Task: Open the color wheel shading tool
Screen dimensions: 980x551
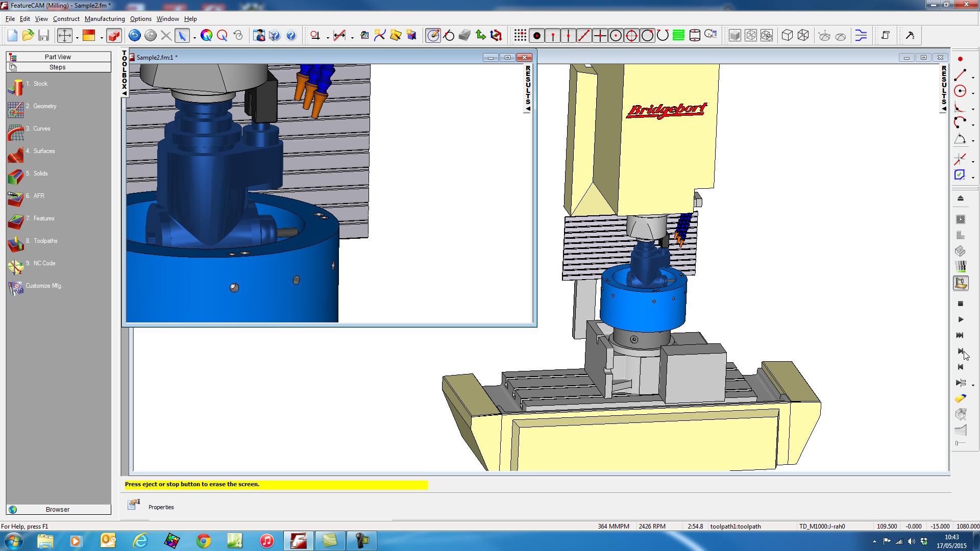Action: [207, 36]
